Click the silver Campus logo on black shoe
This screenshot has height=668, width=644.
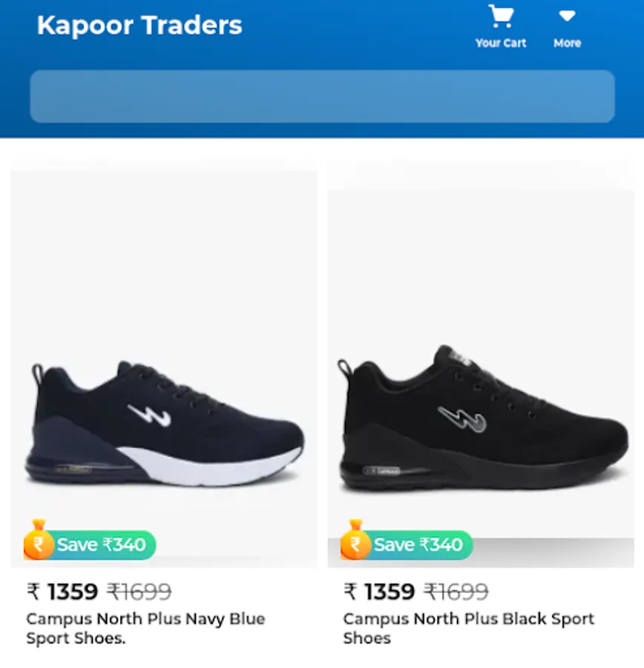[x=461, y=419]
